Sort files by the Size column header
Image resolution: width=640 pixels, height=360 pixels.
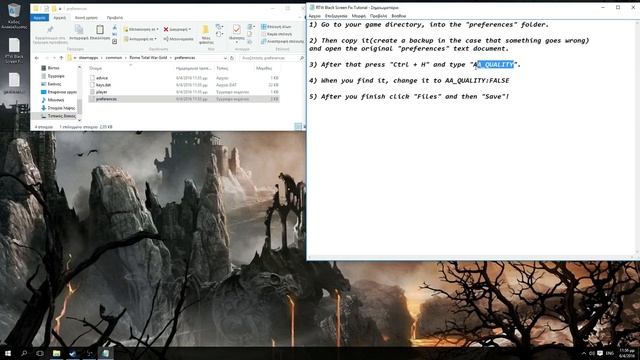pyautogui.click(x=264, y=68)
